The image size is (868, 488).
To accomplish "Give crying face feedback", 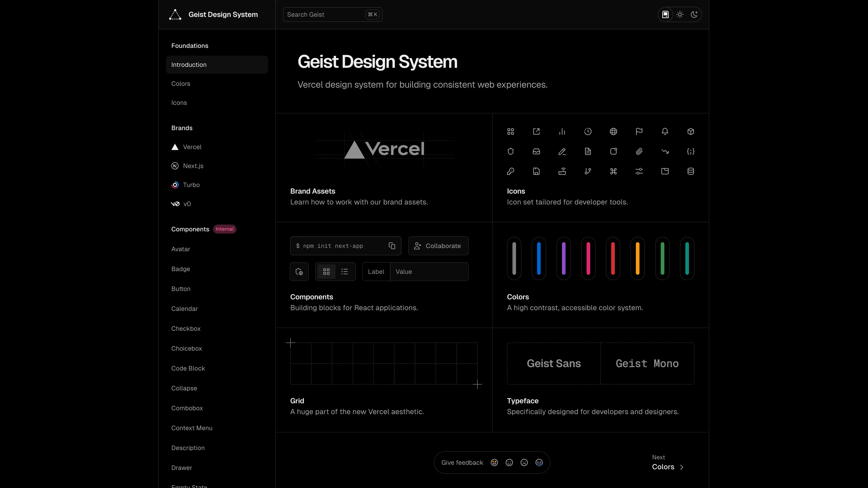I will (x=539, y=462).
